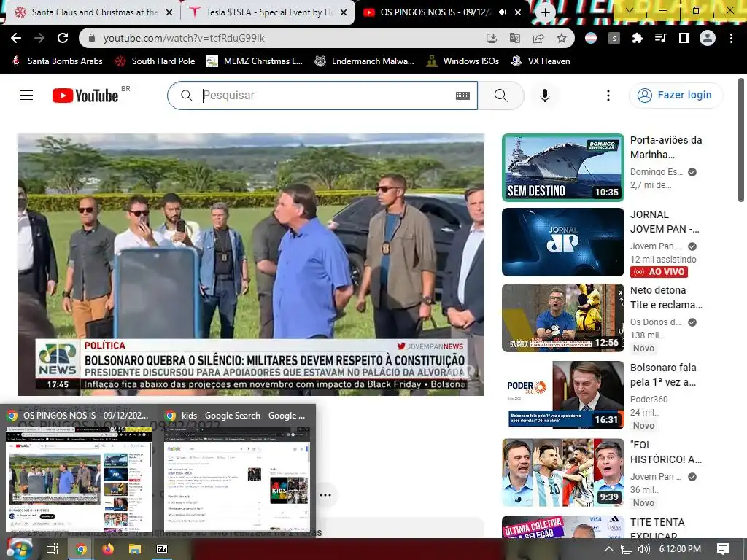This screenshot has height=560, width=747.
Task: Open the Chrome profile avatar
Action: (x=708, y=38)
